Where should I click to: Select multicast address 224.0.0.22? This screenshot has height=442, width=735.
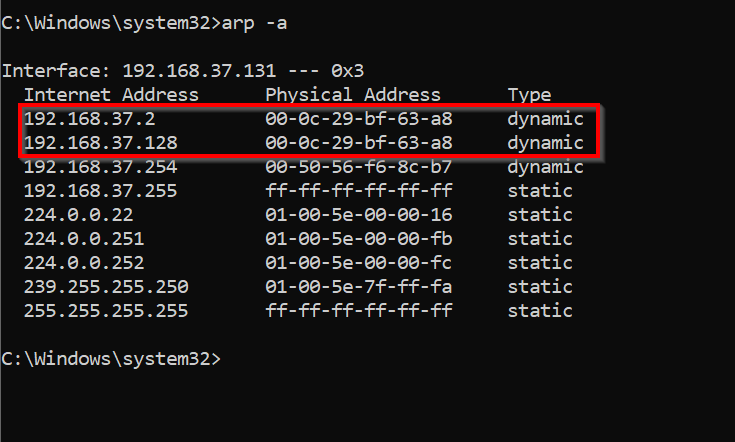click(x=79, y=215)
